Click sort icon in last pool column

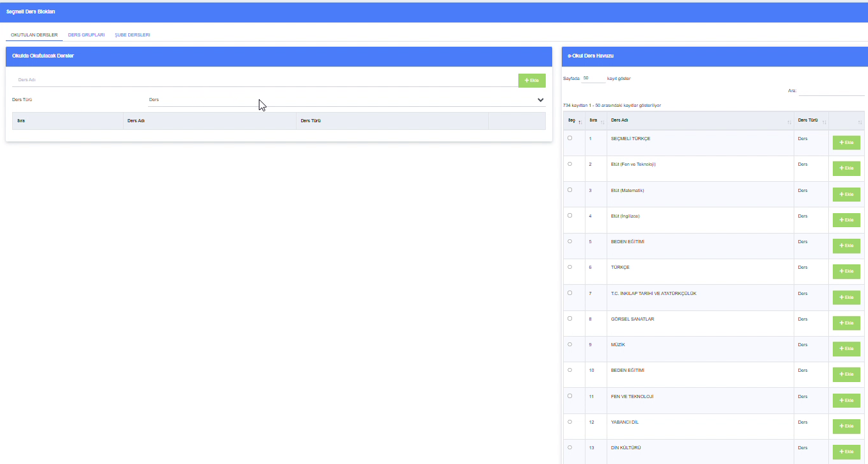pyautogui.click(x=860, y=122)
